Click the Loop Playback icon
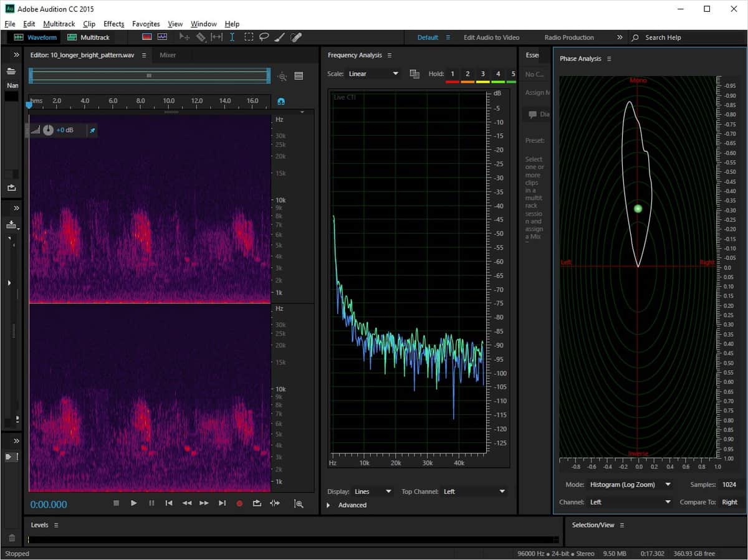 click(257, 503)
